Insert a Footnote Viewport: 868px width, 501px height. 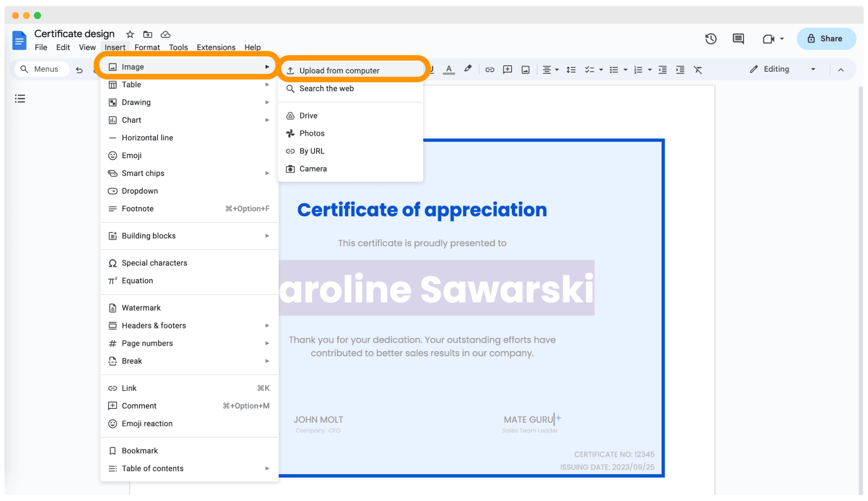click(189, 209)
